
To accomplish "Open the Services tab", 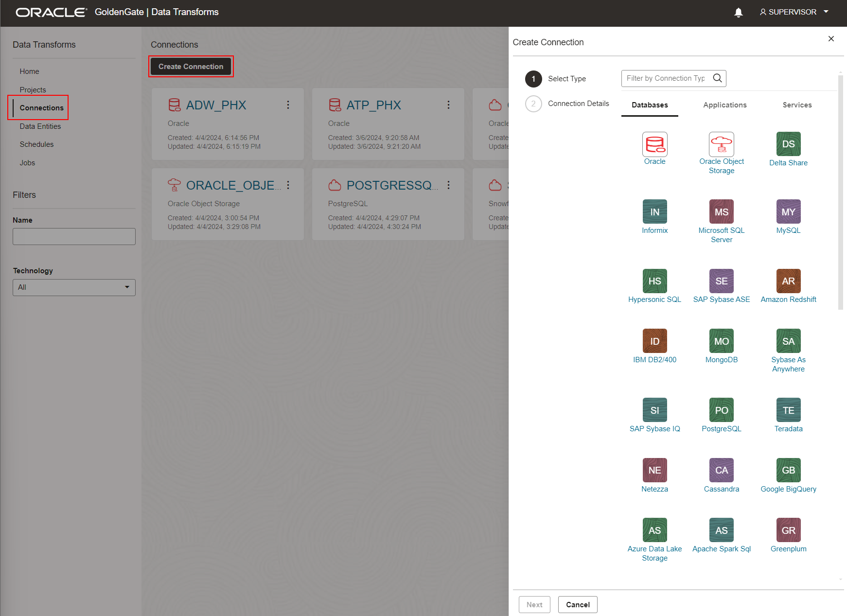I will (x=797, y=105).
